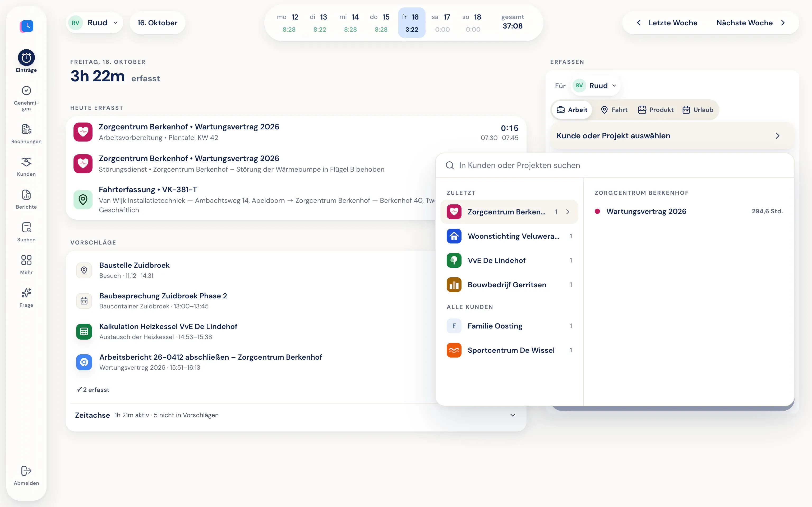Open Rechnungen in the sidebar
This screenshot has width=812, height=507.
[26, 129]
